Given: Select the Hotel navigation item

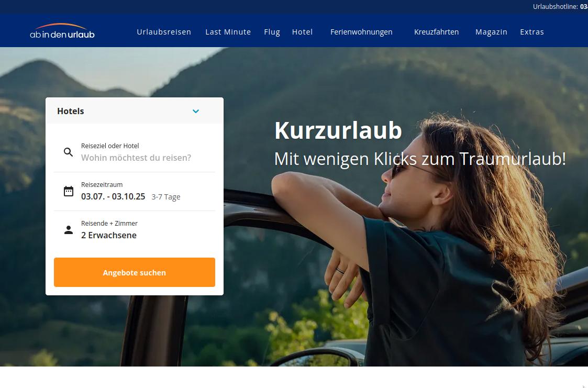Looking at the screenshot, I should [x=302, y=32].
